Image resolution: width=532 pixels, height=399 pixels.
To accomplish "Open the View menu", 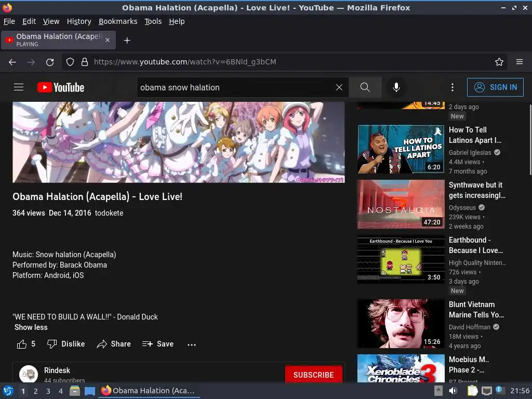I will click(x=51, y=21).
